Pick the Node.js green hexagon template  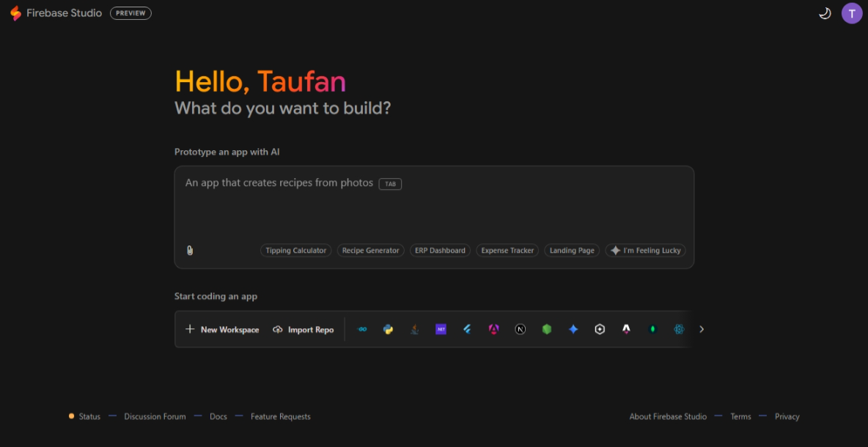(547, 330)
